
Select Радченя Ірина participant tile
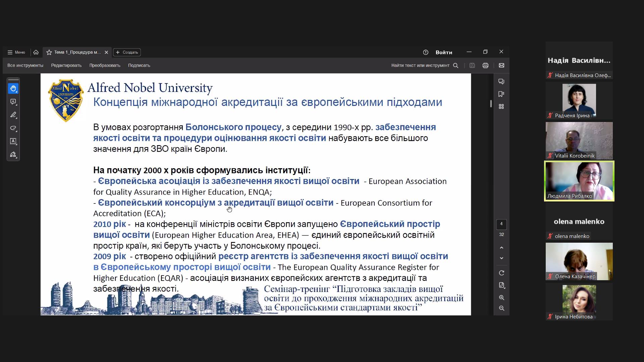point(579,101)
